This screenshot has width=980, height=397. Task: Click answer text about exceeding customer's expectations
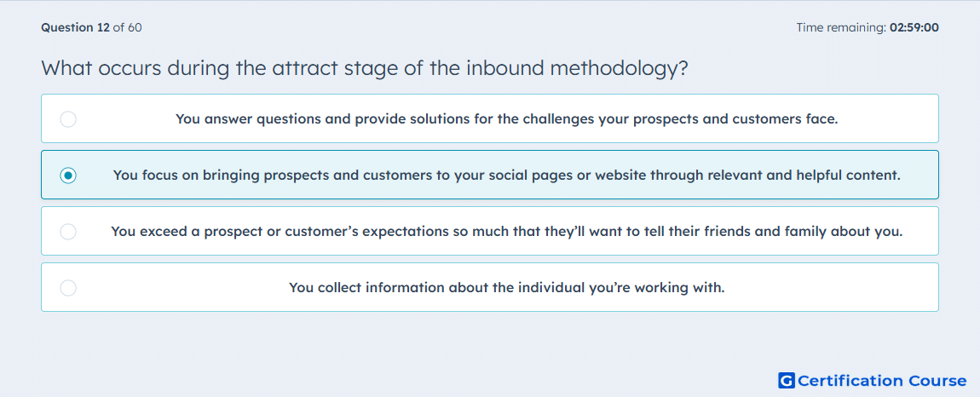[x=507, y=232]
